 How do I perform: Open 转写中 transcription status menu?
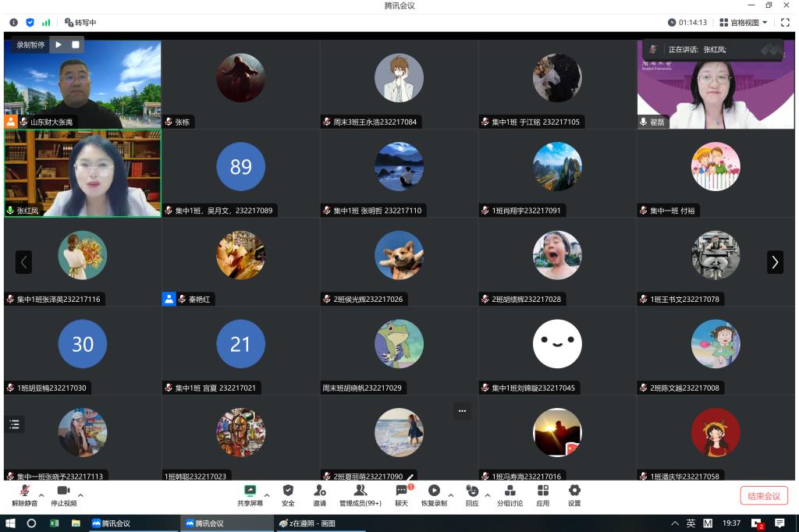(x=80, y=23)
